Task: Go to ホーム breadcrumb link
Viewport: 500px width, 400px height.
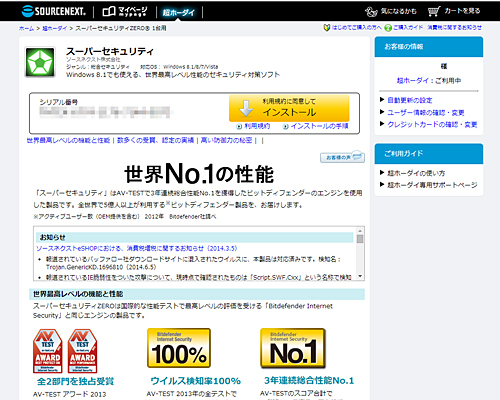Action: [x=26, y=28]
